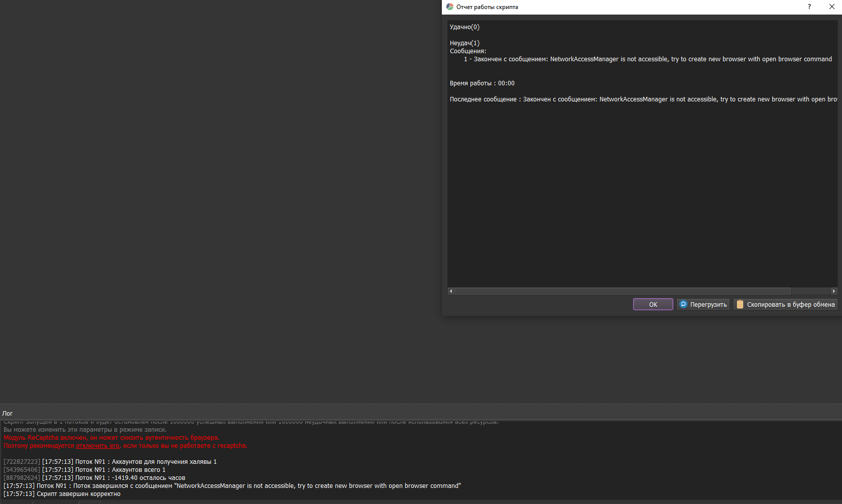This screenshot has width=842, height=504.
Task: Click thread ID link [887982624] in the log
Action: coord(21,477)
